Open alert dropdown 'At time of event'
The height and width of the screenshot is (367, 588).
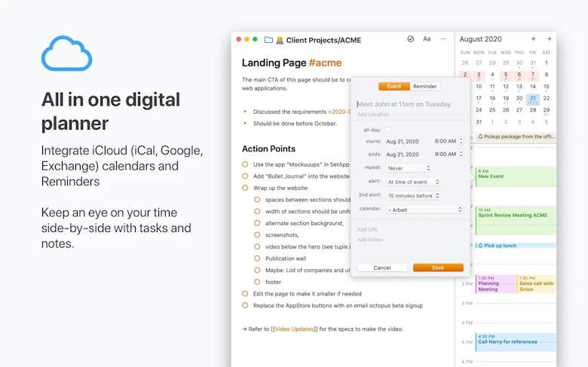click(x=413, y=182)
